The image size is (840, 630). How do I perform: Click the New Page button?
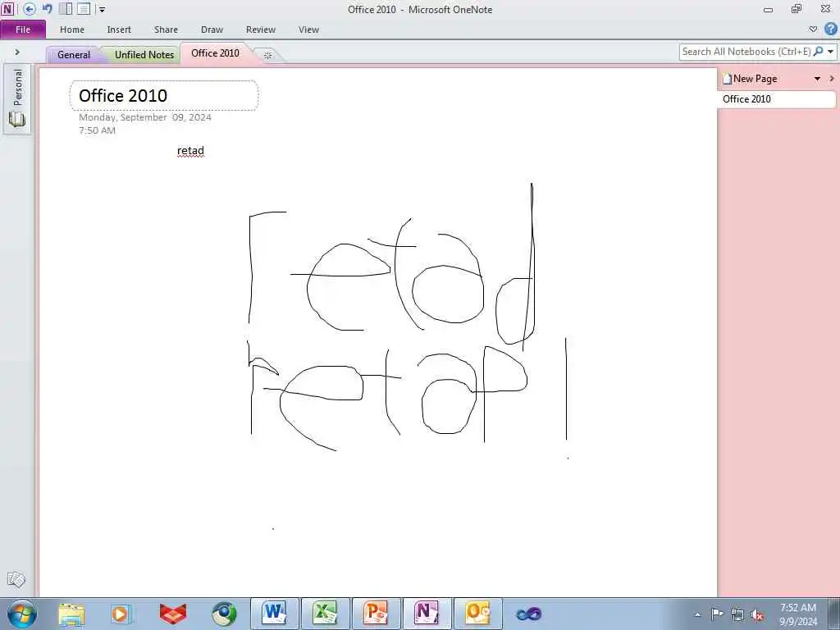tap(750, 79)
